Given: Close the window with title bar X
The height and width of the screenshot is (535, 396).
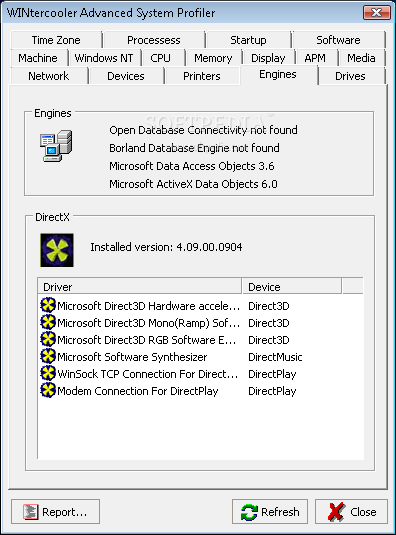Looking at the screenshot, I should tap(377, 13).
